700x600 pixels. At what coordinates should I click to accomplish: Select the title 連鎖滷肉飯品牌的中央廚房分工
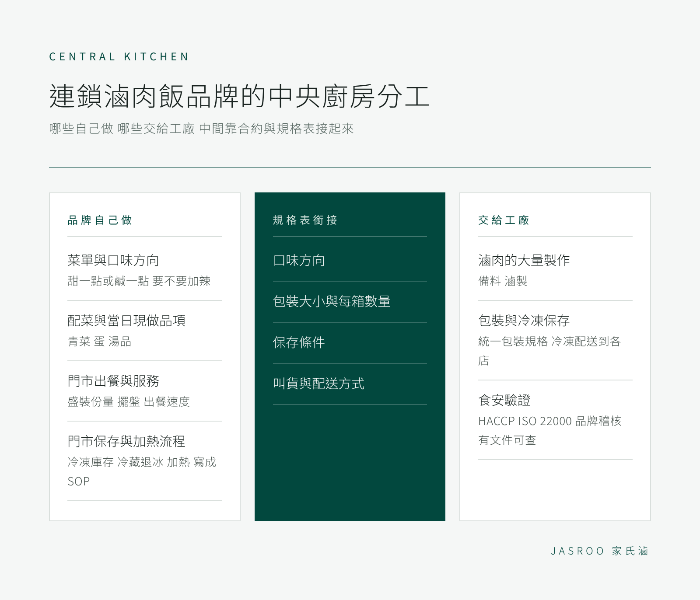239,96
